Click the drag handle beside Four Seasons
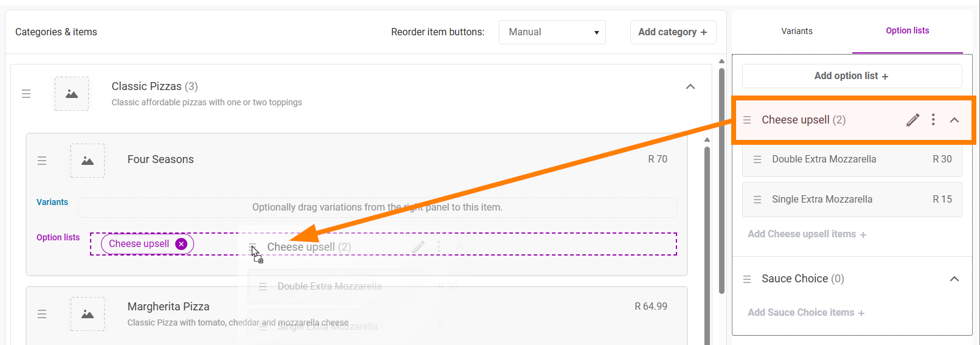Image resolution: width=980 pixels, height=345 pixels. coord(42,161)
